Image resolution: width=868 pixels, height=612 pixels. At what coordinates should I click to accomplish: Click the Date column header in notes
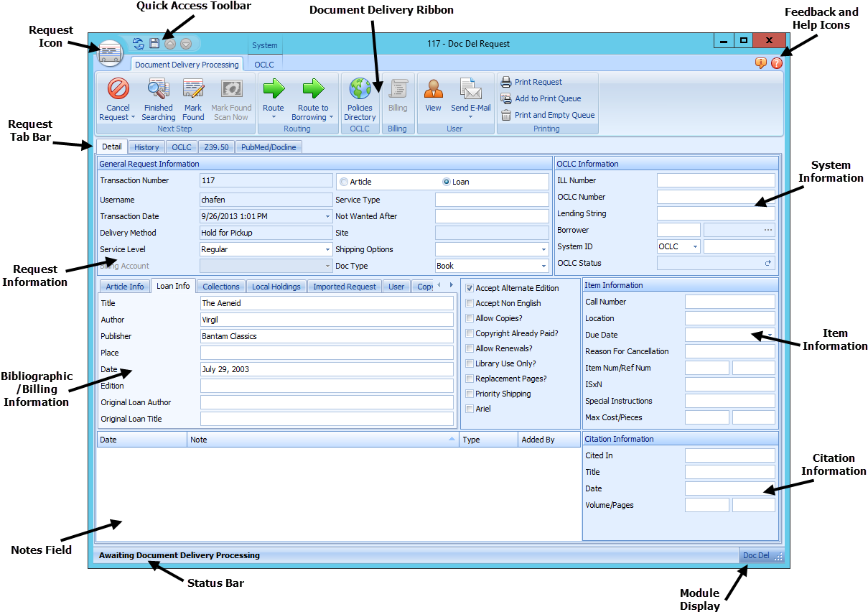tap(141, 440)
